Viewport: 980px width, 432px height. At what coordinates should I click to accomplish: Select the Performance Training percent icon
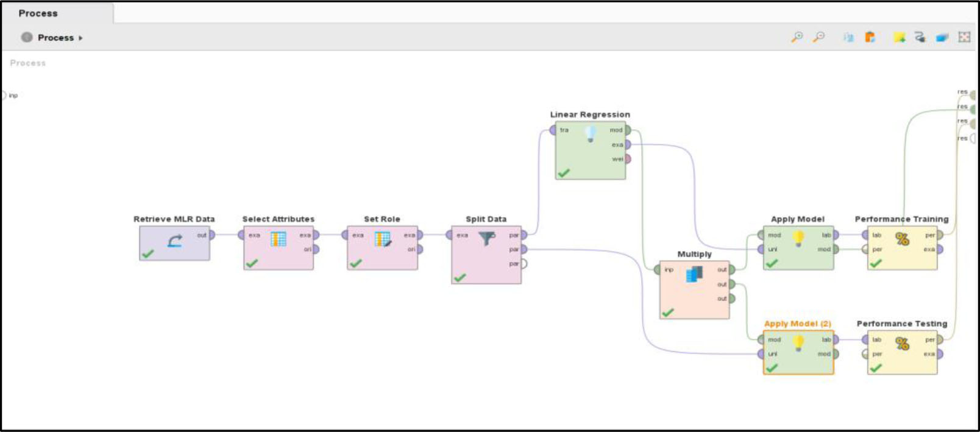(902, 239)
